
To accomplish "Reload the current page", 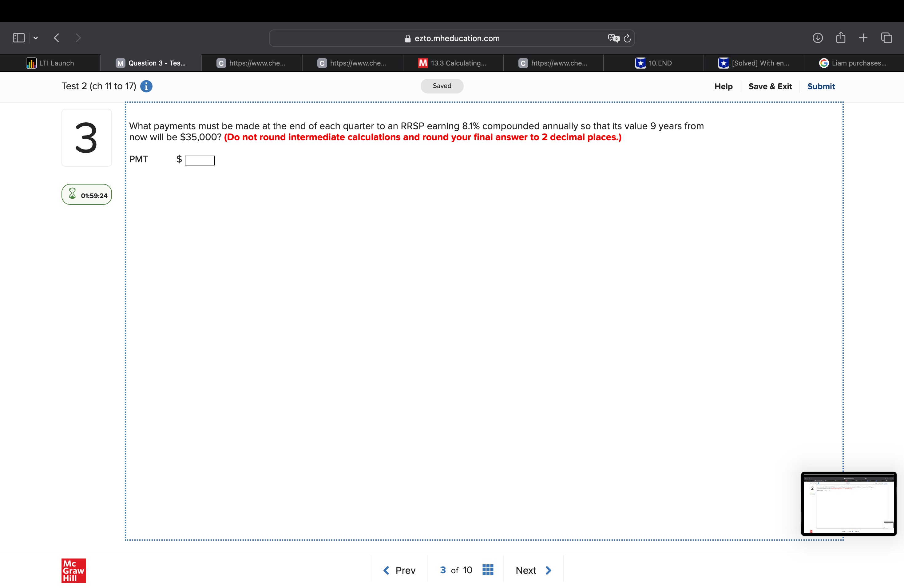I will [627, 38].
